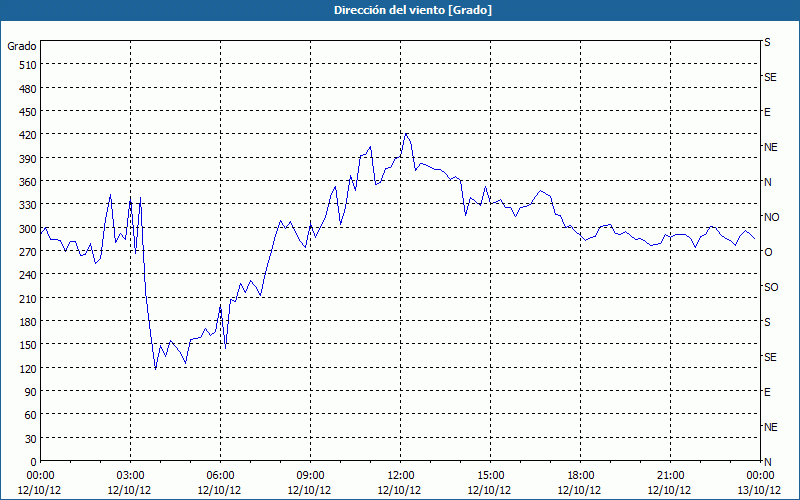Click the 60 degree axis label
This screenshot has height=500, width=800.
(x=31, y=415)
